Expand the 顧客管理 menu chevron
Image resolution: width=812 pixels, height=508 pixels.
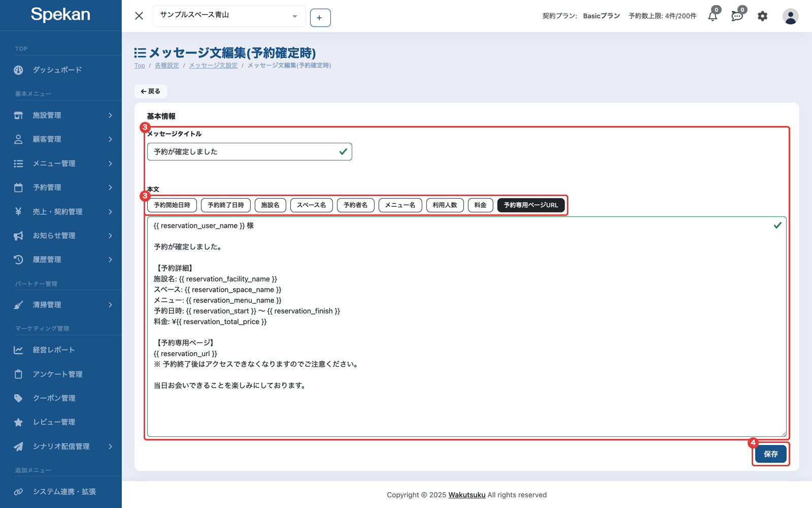click(110, 139)
